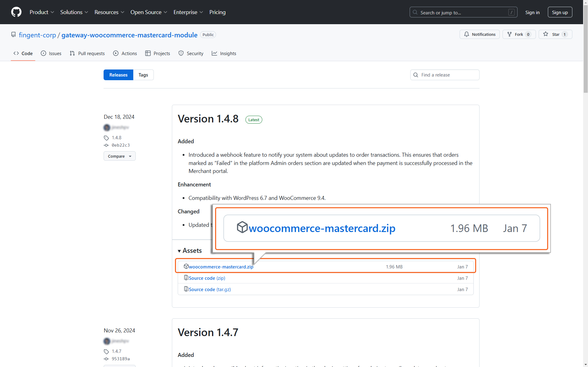
Task: Click the author avatar under Dec 18, 2024
Action: (107, 127)
